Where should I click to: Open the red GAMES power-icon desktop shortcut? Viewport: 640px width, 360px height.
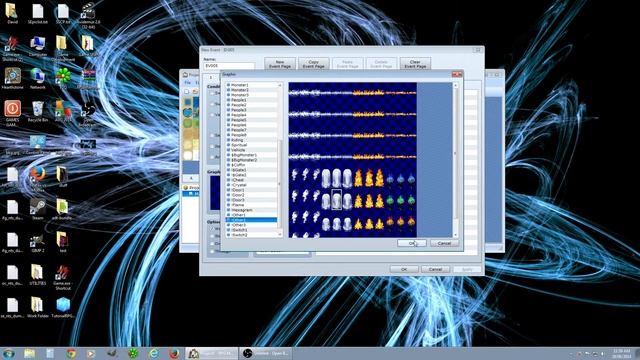coord(13,112)
